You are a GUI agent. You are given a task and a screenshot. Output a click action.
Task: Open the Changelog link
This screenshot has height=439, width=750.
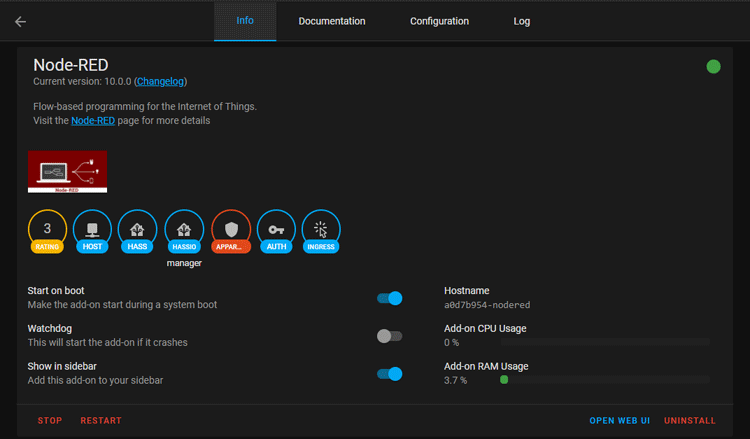[160, 81]
